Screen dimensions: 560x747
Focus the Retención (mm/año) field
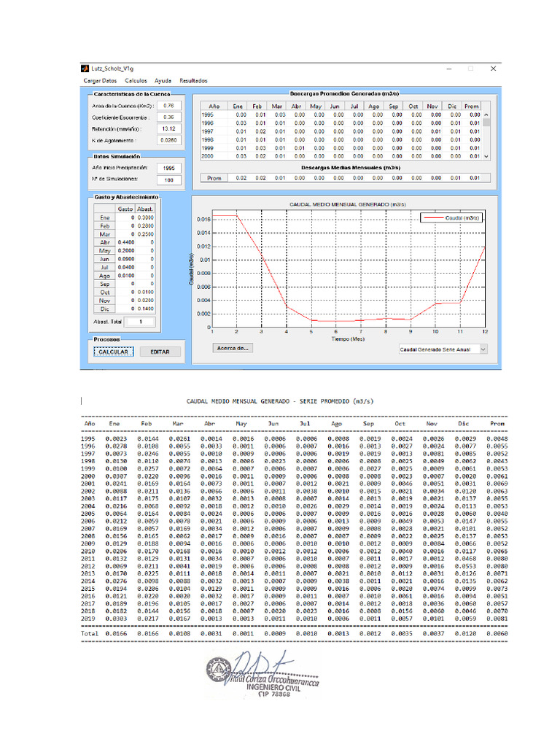pyautogui.click(x=168, y=128)
